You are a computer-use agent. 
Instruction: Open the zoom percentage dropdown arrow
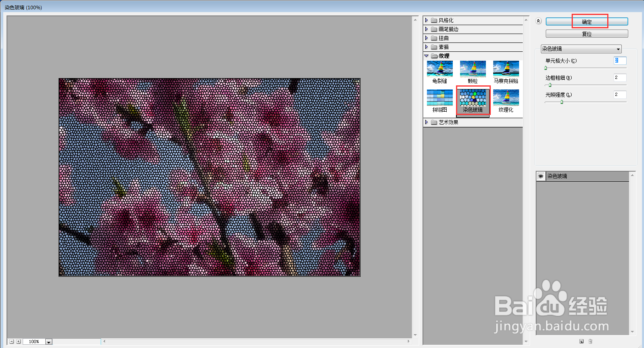click(49, 342)
